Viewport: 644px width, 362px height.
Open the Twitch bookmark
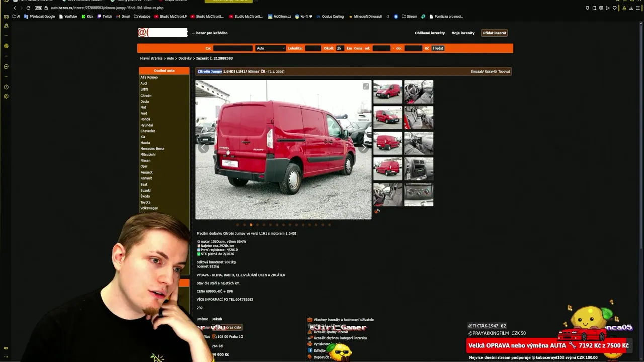(x=105, y=16)
